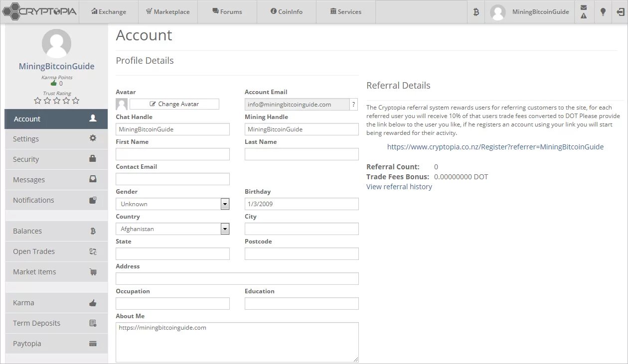Open the Marketplace menu
The height and width of the screenshot is (364, 628).
pyautogui.click(x=168, y=12)
